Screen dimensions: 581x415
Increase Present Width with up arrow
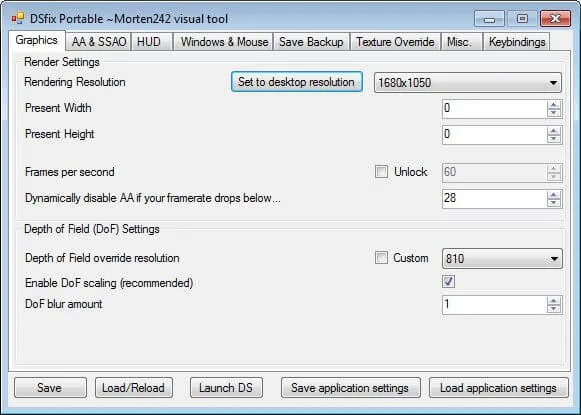(554, 104)
